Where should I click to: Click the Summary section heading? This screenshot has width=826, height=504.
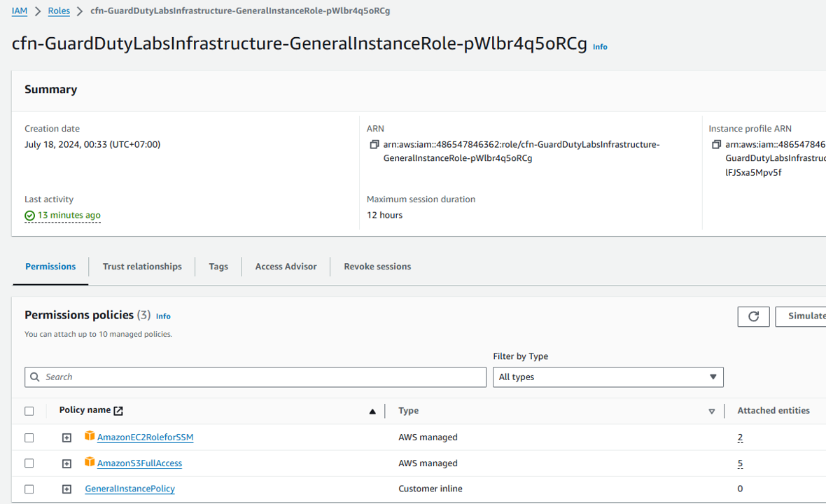tap(50, 90)
